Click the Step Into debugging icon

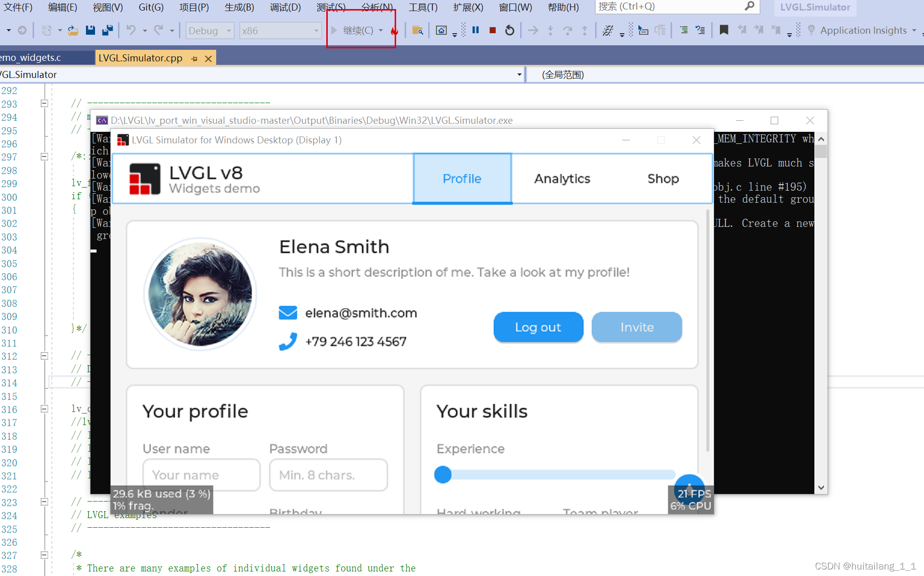coord(550,30)
